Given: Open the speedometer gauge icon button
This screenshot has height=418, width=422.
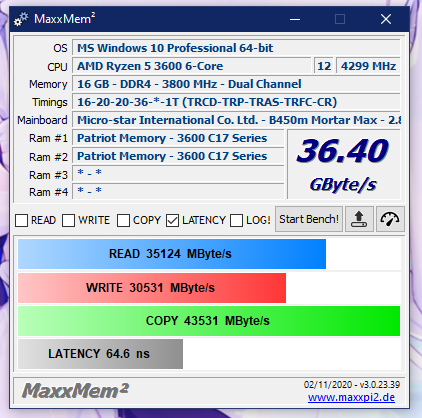Looking at the screenshot, I should tap(390, 219).
